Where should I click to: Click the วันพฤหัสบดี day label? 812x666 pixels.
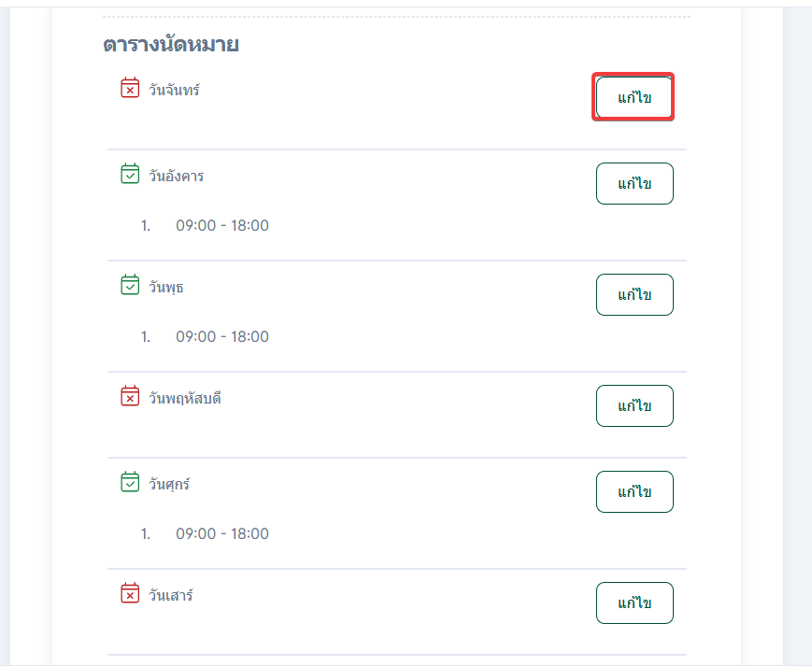(x=185, y=398)
